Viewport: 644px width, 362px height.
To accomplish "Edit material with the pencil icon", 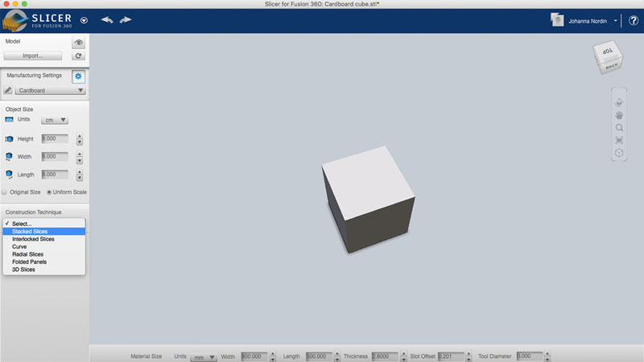I will click(8, 90).
